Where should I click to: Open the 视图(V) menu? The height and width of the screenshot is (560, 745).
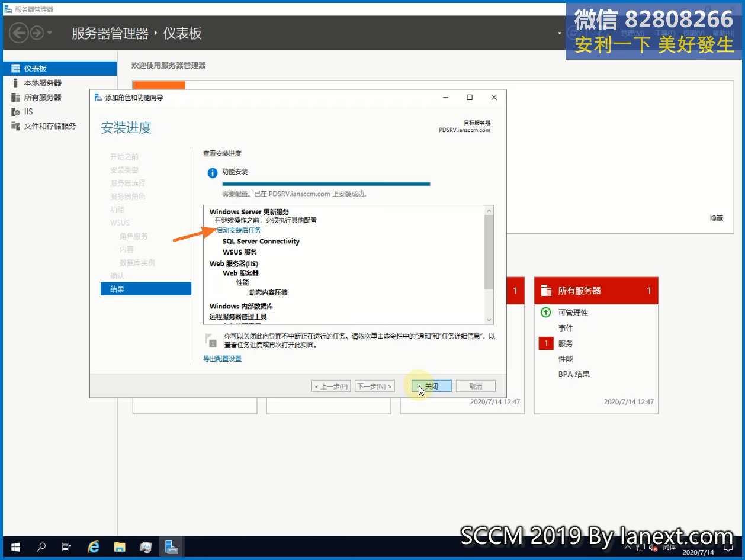693,33
